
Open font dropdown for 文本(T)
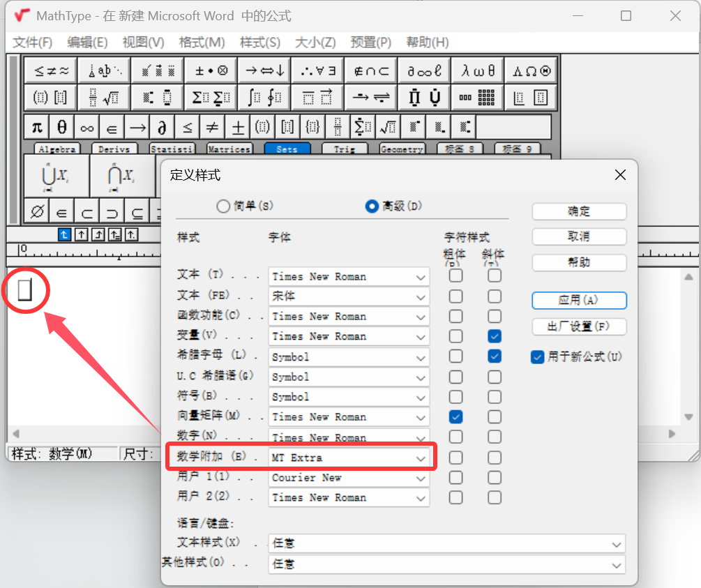[x=349, y=277]
